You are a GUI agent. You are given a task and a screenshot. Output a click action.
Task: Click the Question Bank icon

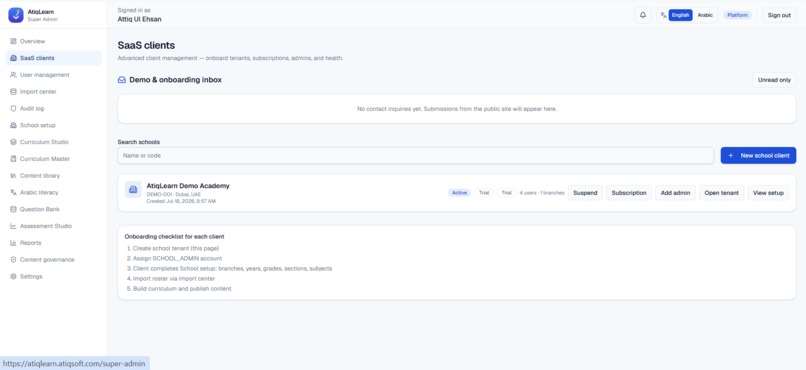point(13,209)
